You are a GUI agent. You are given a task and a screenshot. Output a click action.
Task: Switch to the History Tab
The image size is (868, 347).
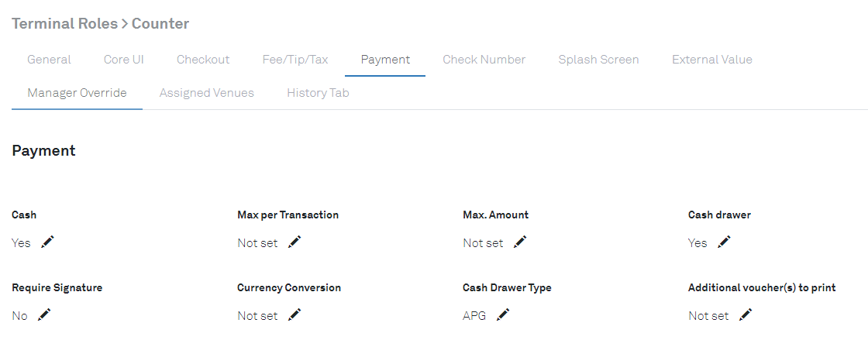(x=318, y=93)
